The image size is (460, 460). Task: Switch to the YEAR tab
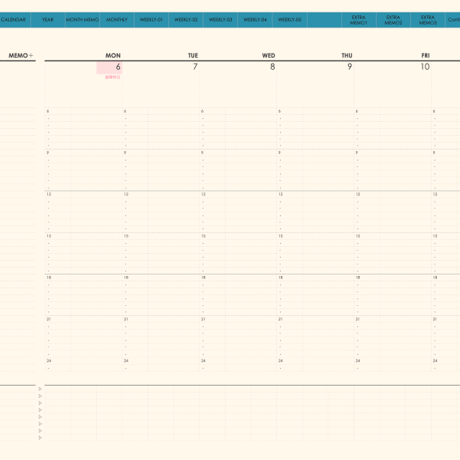click(48, 20)
